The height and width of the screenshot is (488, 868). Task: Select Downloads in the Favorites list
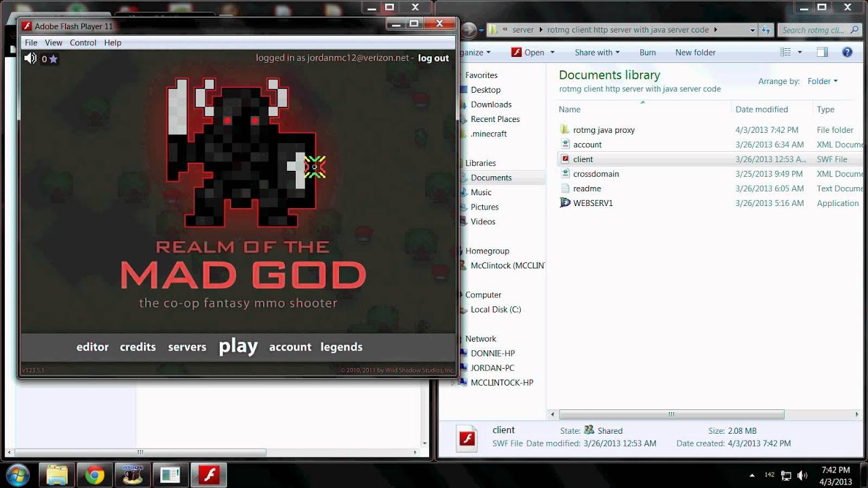(x=491, y=104)
